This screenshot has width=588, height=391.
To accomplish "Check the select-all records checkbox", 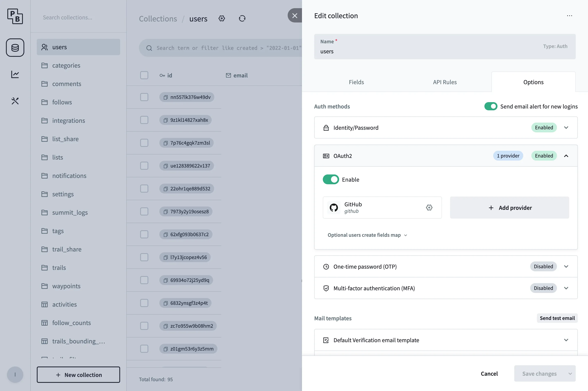I will pyautogui.click(x=144, y=75).
